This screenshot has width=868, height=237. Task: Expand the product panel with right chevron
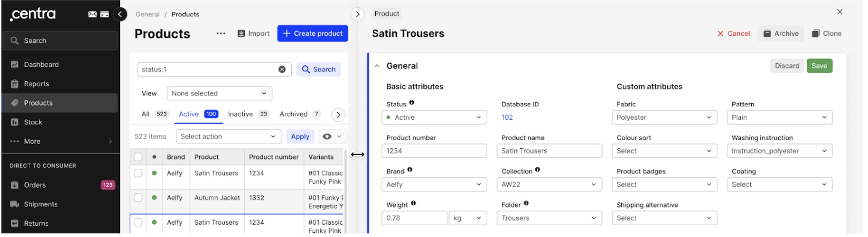tap(357, 14)
